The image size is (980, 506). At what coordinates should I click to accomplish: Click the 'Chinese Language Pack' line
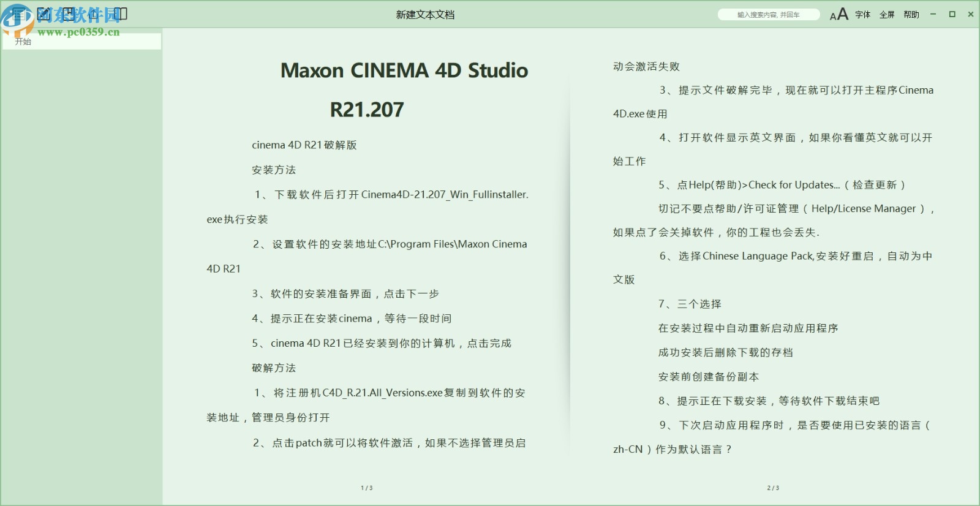[796, 256]
